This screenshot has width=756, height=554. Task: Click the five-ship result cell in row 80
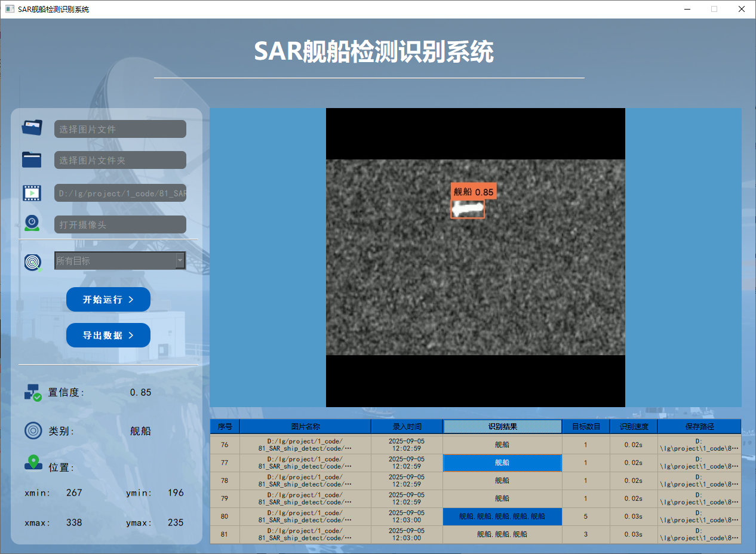point(502,516)
